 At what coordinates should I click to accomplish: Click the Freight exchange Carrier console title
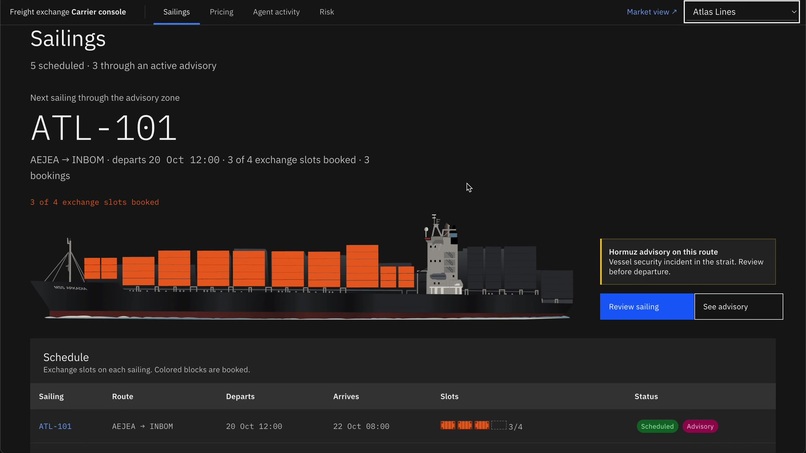pyautogui.click(x=68, y=12)
